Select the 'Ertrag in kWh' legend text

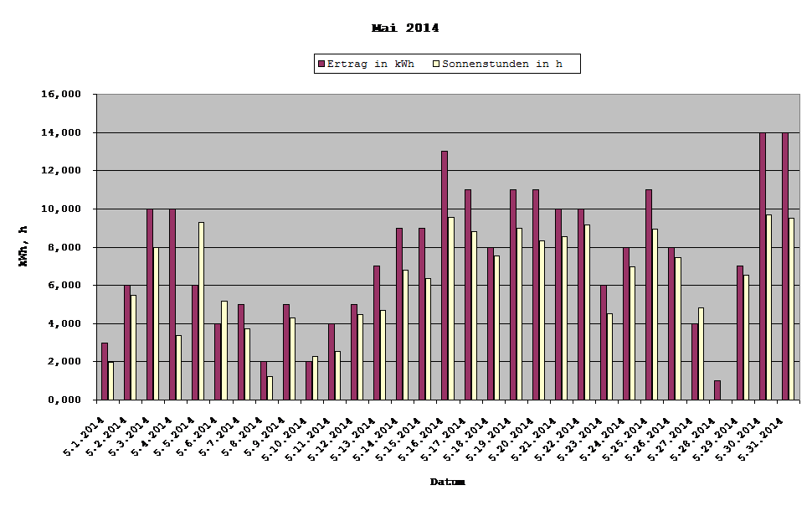coord(371,63)
